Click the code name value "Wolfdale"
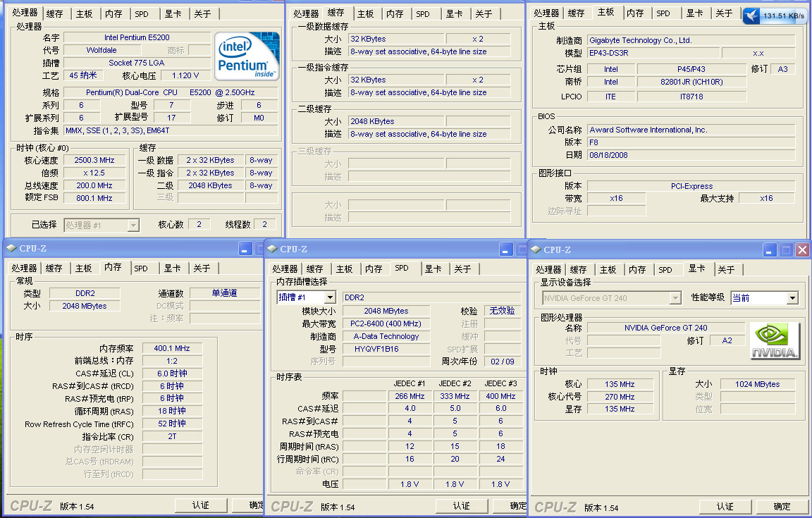Image resolution: width=812 pixels, height=518 pixels. (101, 50)
